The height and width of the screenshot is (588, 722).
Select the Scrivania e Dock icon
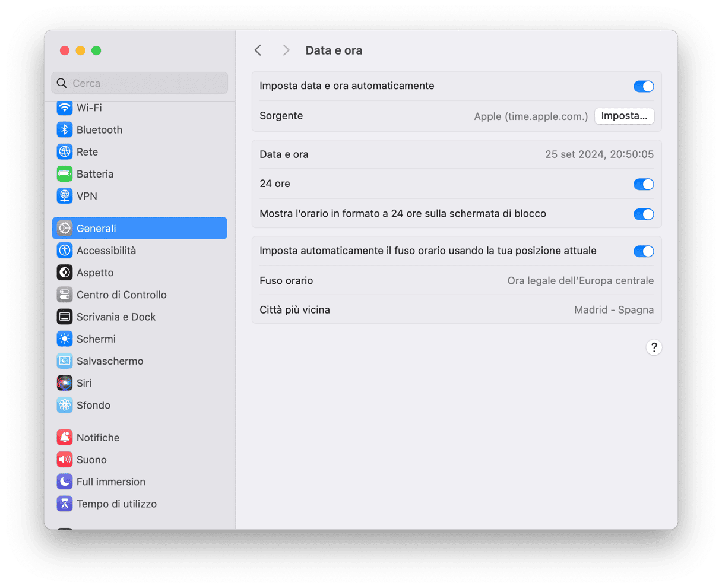click(65, 317)
